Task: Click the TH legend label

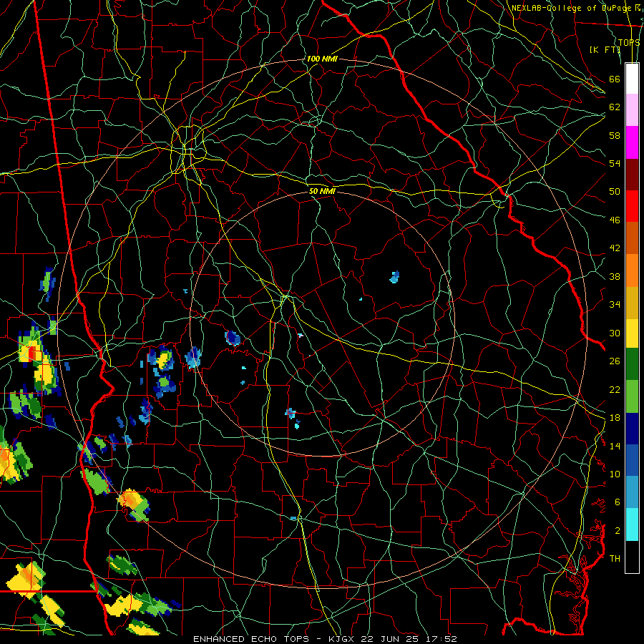Action: 615,558
